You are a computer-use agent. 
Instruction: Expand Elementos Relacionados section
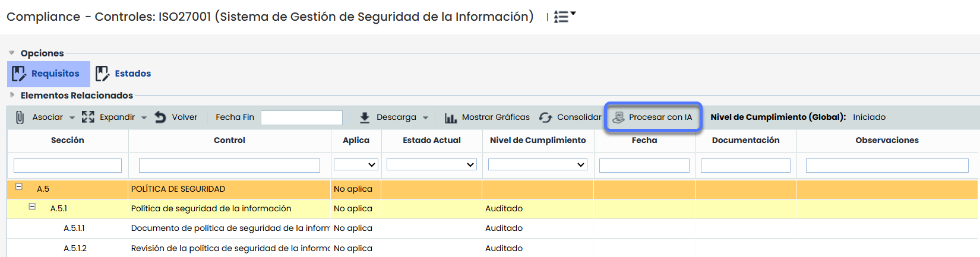(12, 95)
